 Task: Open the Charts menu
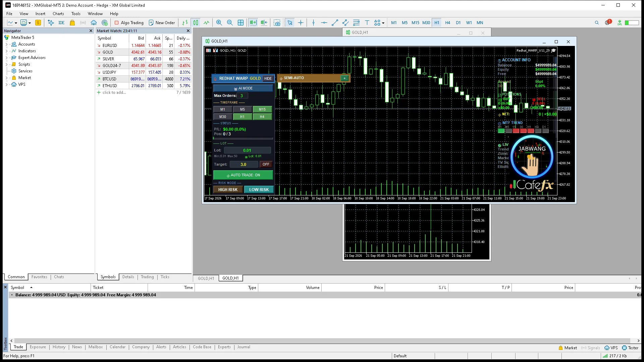click(x=58, y=14)
